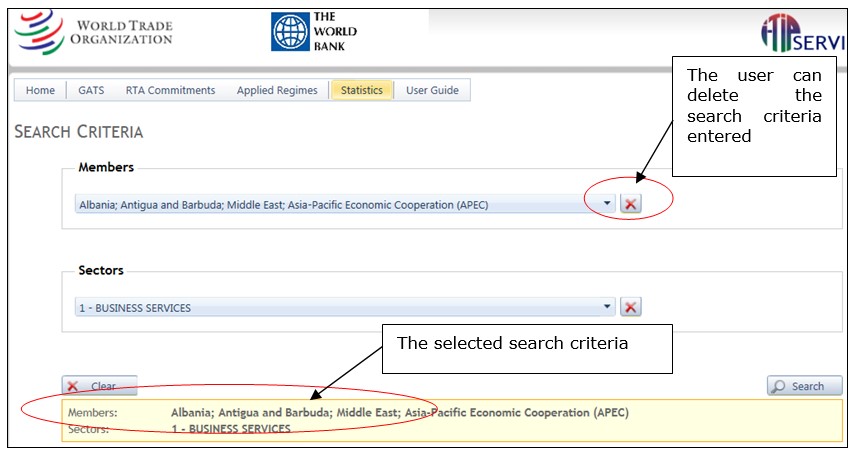Click the World Trade Organization logo
863x455 pixels.
94,32
